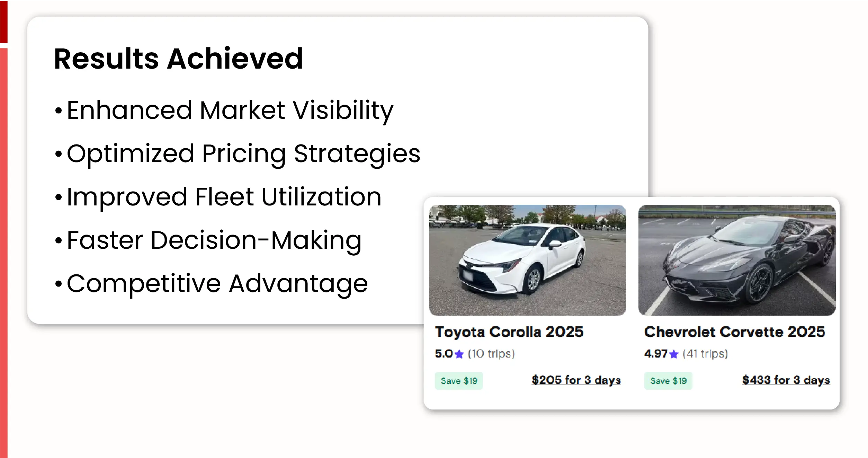
Task: Select the "Enhanced Market Visibility" bullet
Action: 230,110
